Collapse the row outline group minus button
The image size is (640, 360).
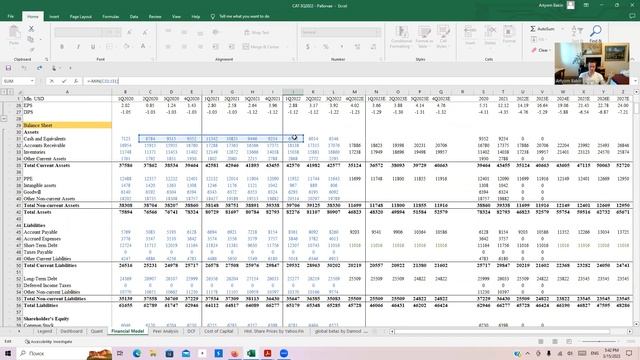pyautogui.click(x=4, y=119)
